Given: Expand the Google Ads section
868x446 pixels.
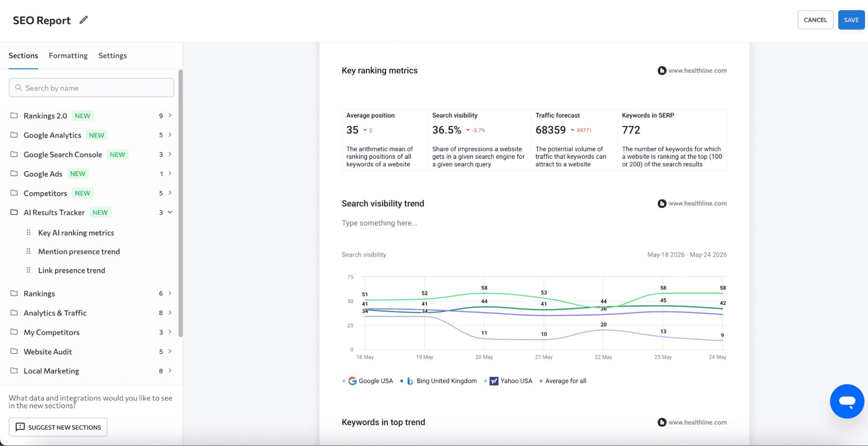Looking at the screenshot, I should pos(170,174).
